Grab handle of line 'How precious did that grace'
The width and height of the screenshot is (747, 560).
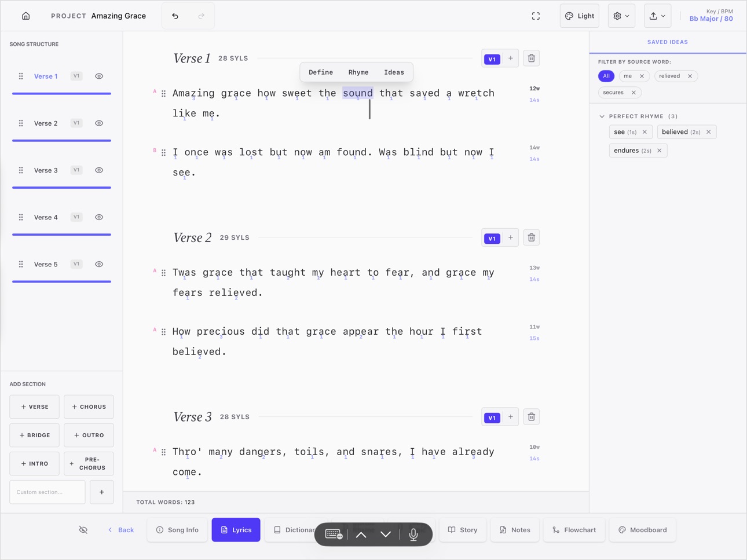point(163,332)
